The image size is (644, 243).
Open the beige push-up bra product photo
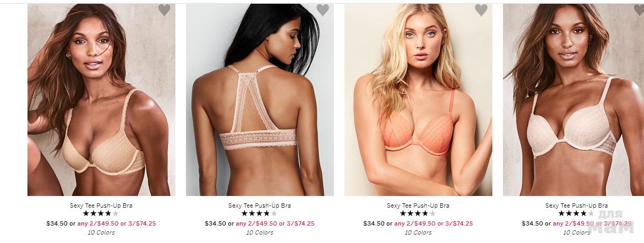101,100
